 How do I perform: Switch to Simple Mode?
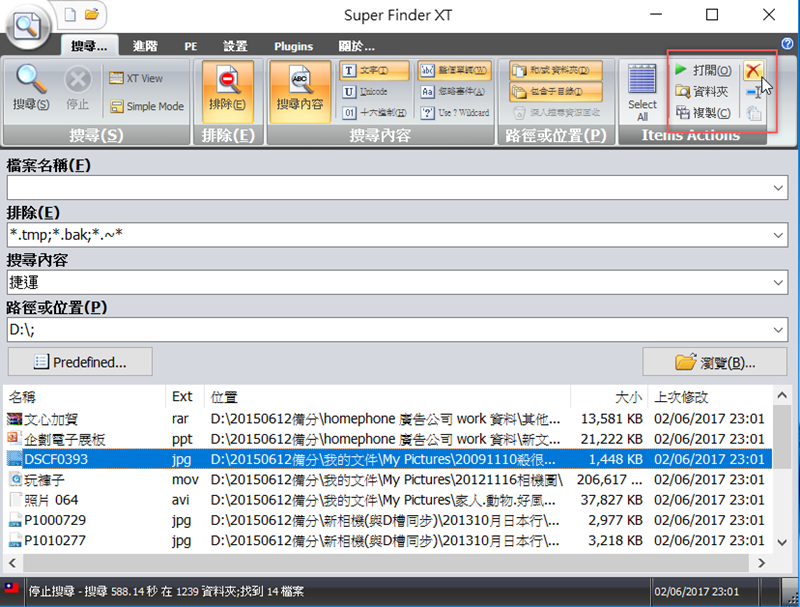pyautogui.click(x=147, y=106)
